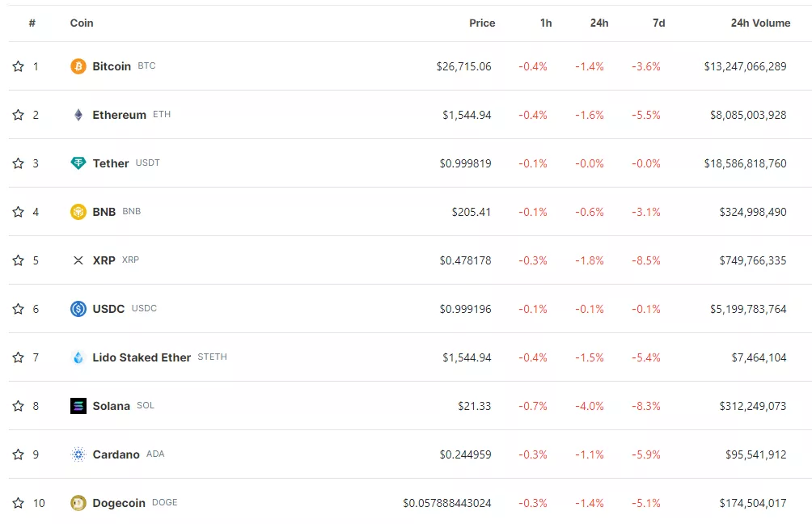The height and width of the screenshot is (524, 812).
Task: Click the Bitcoin logo icon
Action: pos(78,66)
